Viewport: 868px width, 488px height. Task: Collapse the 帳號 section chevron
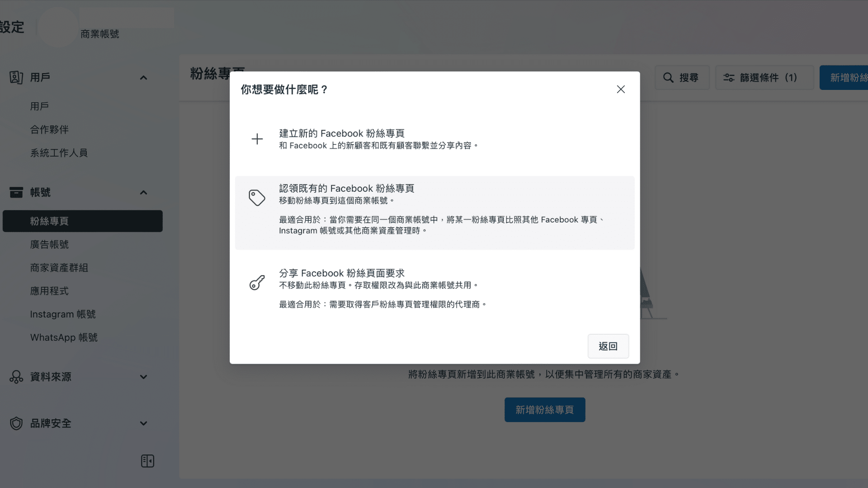143,192
